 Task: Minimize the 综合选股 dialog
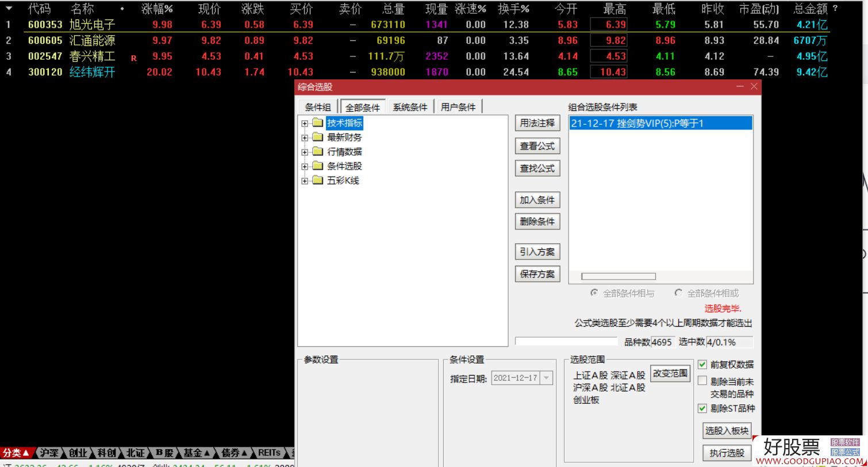(739, 86)
